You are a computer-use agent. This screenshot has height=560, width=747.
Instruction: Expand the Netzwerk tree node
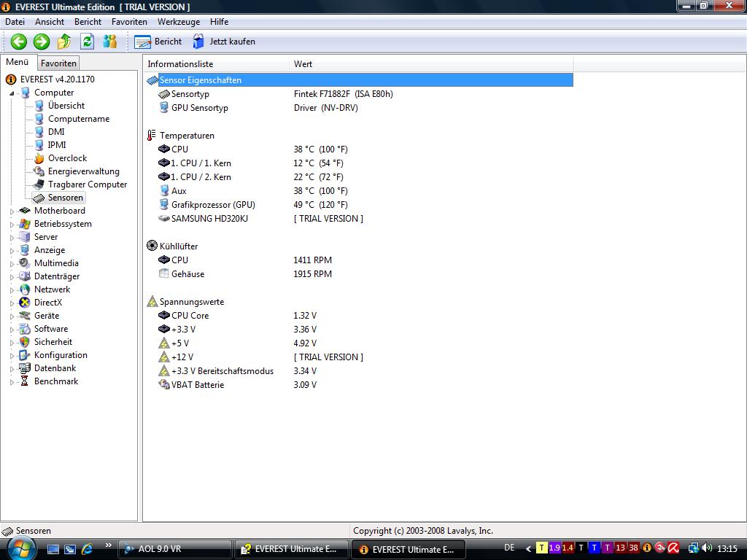pyautogui.click(x=12, y=289)
